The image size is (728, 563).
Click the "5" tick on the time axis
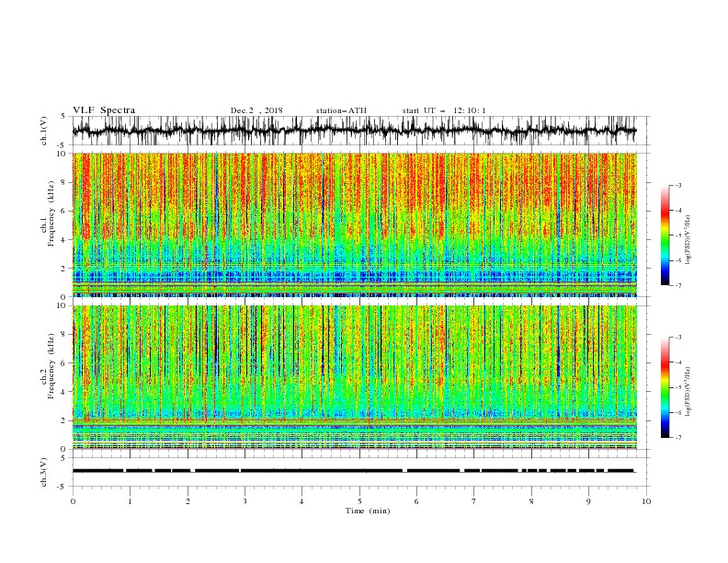pyautogui.click(x=359, y=501)
